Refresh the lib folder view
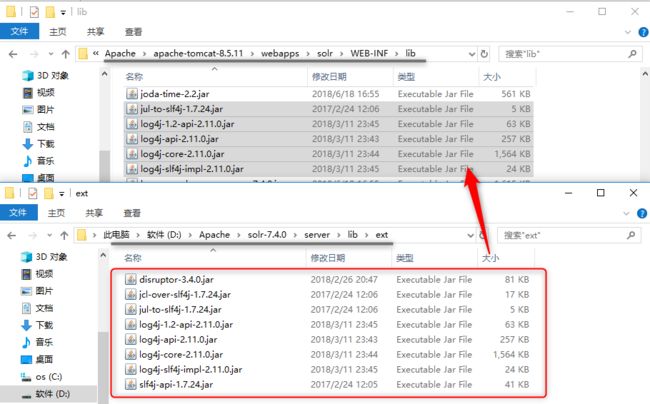650x404 pixels. coord(484,54)
